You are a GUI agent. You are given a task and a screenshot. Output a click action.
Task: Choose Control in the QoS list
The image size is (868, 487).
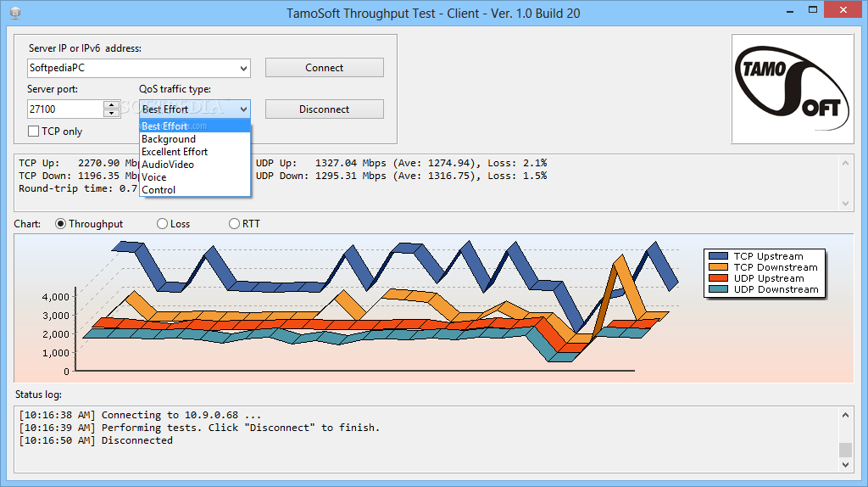point(195,190)
